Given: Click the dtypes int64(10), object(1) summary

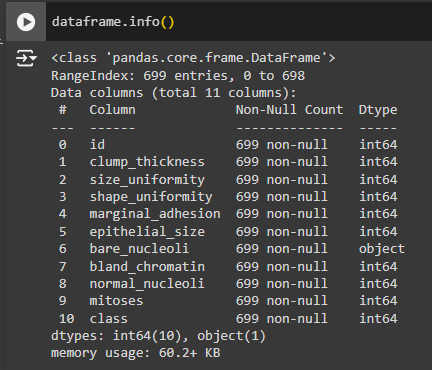Looking at the screenshot, I should (x=158, y=336).
